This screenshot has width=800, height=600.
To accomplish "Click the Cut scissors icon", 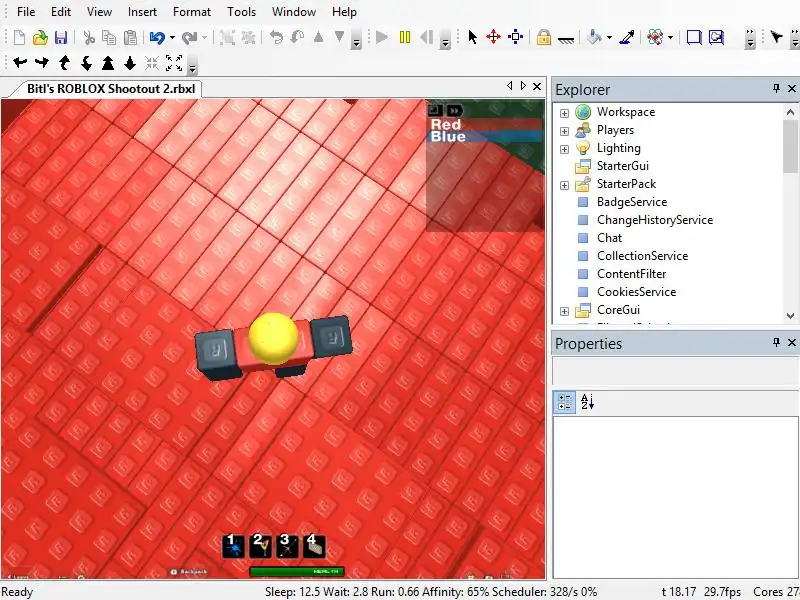I will point(89,37).
